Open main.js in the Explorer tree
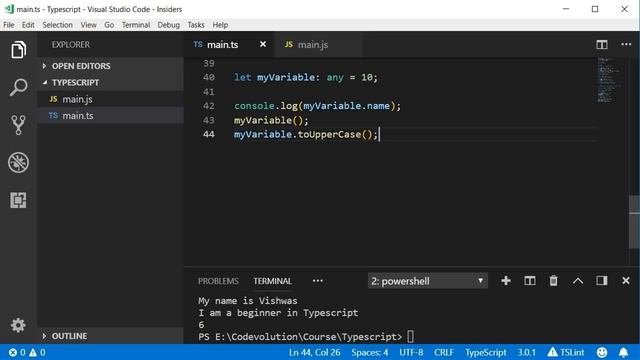 [x=111, y=99]
